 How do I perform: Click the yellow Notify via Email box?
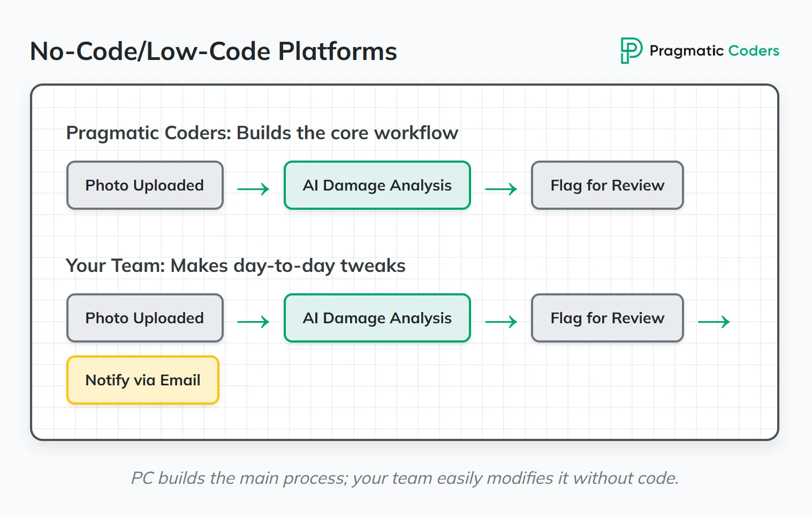(143, 380)
